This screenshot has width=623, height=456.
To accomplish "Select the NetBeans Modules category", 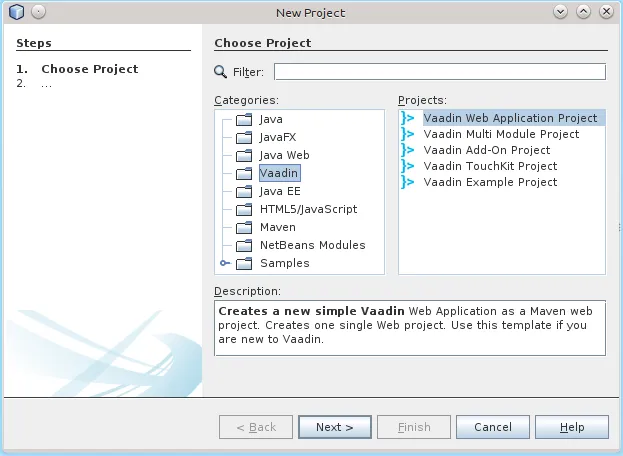I will coord(312,245).
